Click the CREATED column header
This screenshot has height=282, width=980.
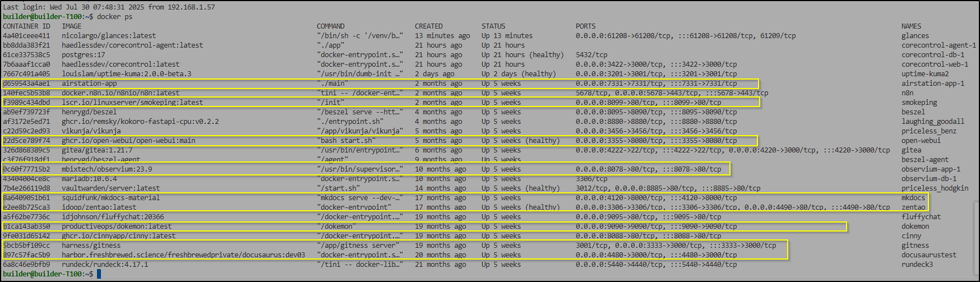click(x=429, y=26)
